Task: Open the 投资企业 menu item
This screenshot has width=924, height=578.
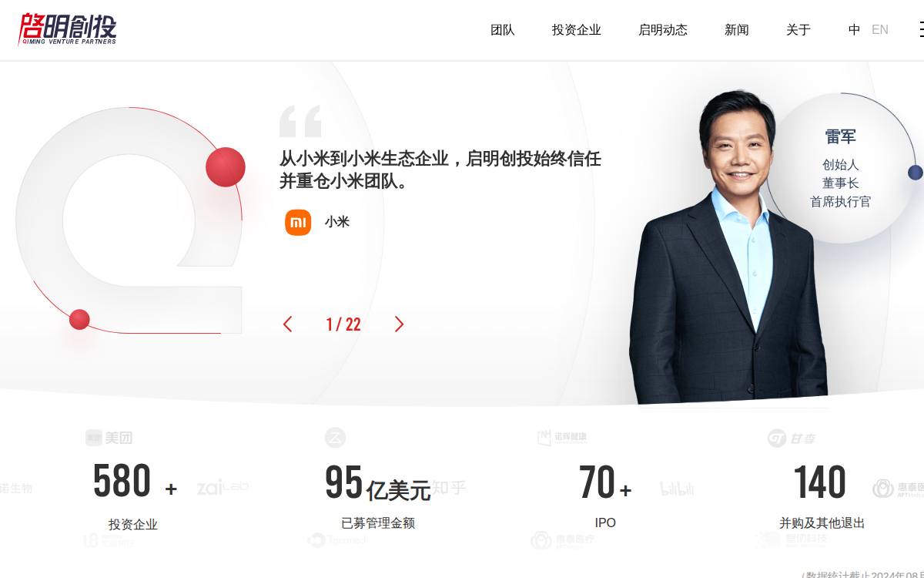Action: pos(577,30)
